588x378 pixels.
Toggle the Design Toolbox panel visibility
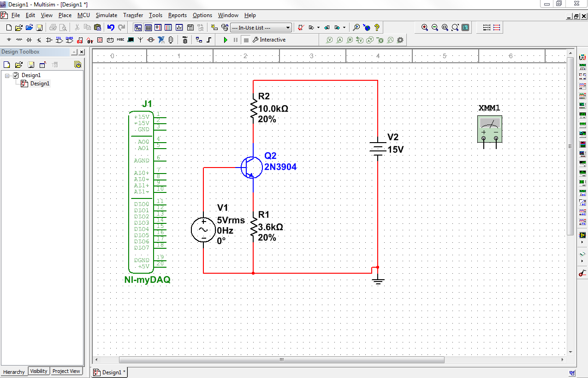click(x=137, y=28)
